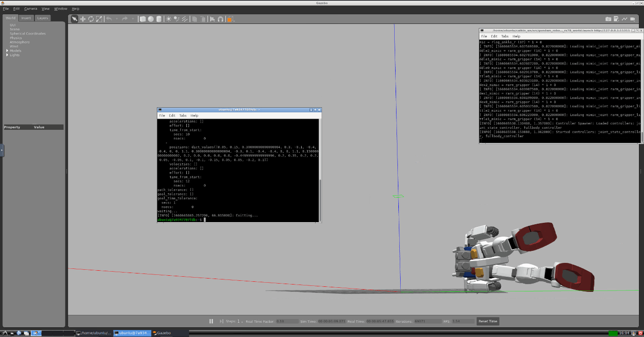Open Help menu in launch terminal window
This screenshot has width=644, height=337.
pos(516,36)
